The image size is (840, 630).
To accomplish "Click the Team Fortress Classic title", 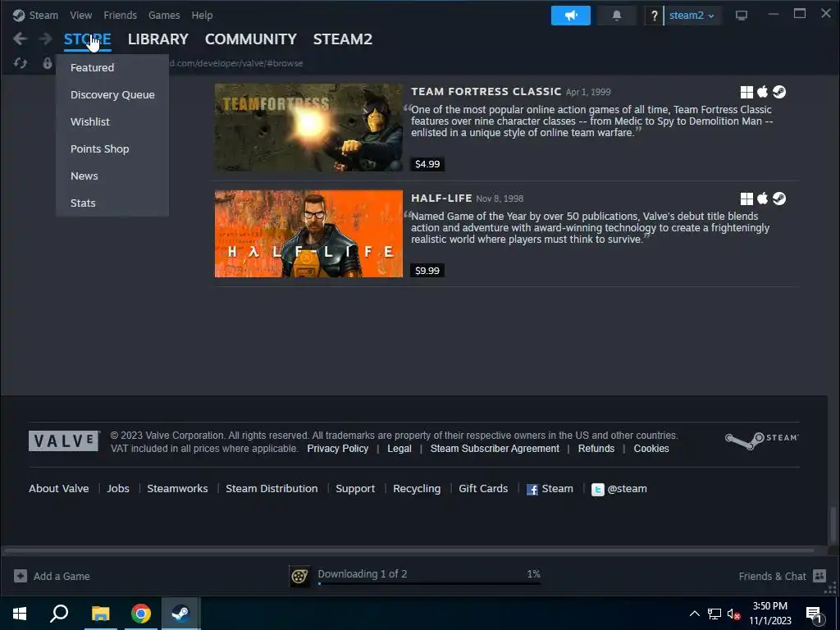I will [486, 92].
